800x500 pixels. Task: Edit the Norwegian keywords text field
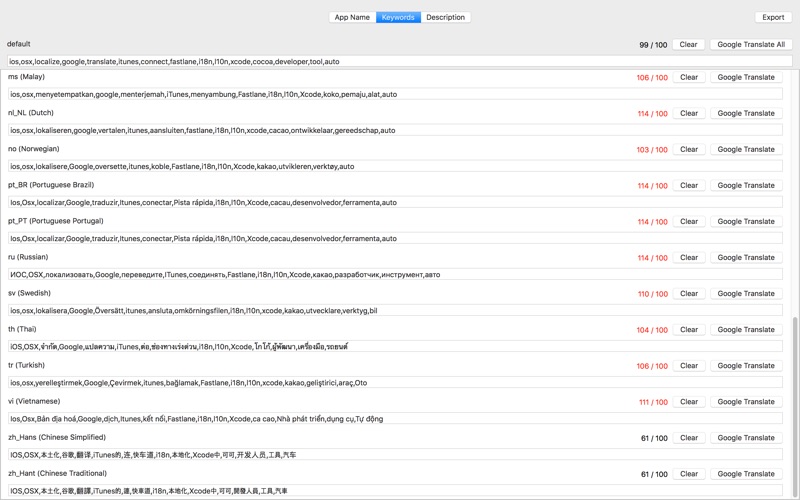pos(395,166)
